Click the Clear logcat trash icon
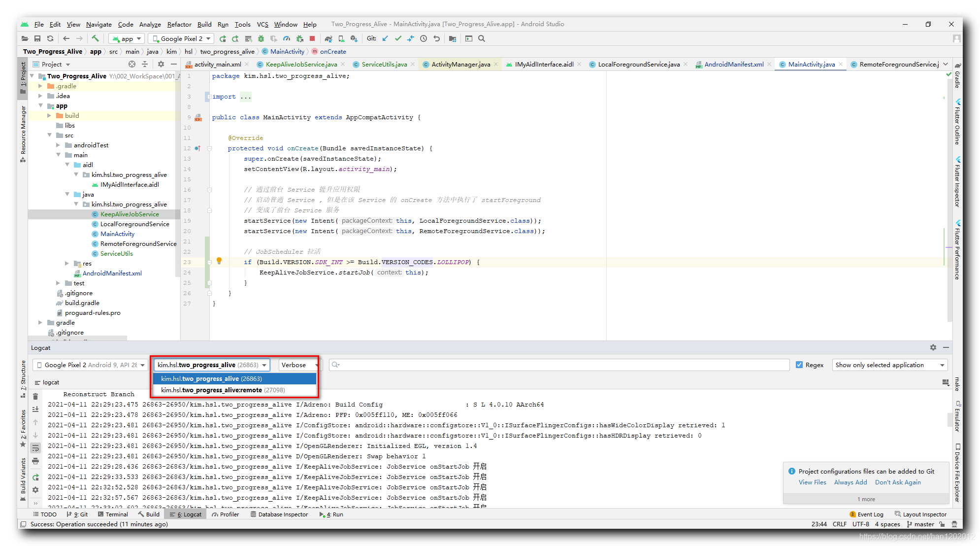 point(35,396)
